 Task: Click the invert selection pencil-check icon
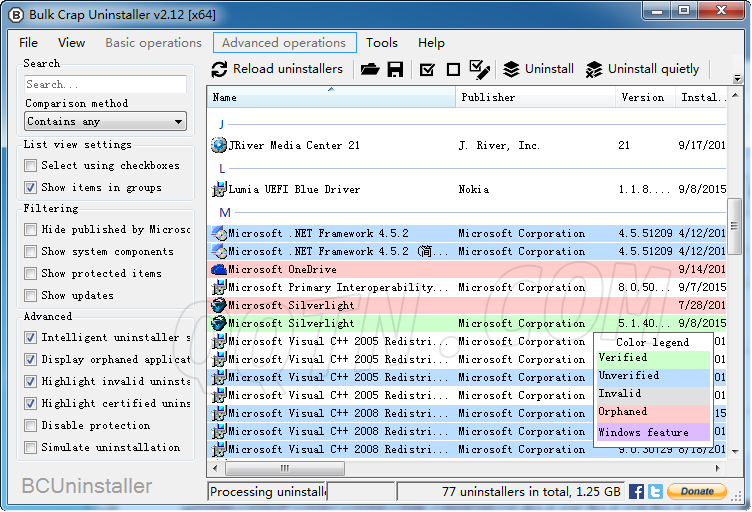point(479,69)
